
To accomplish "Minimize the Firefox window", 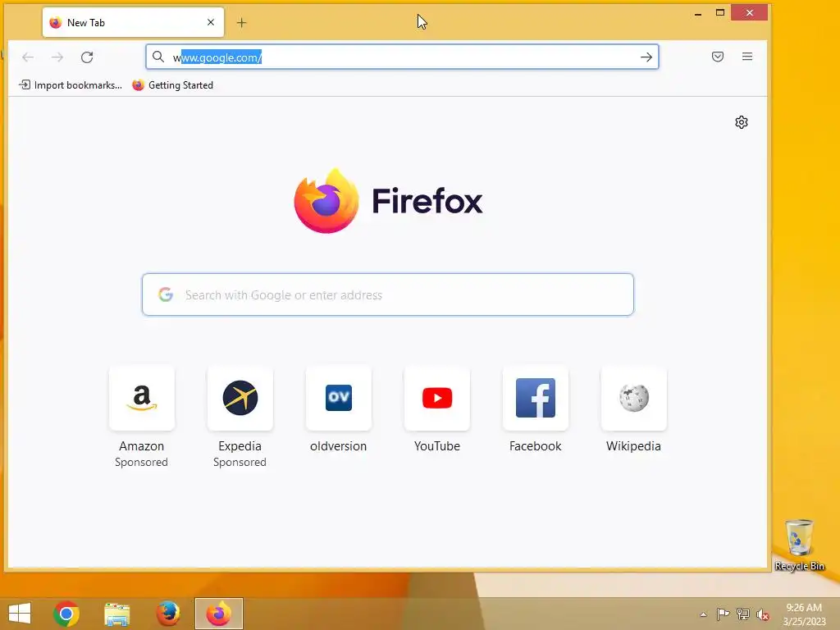I will pos(698,13).
